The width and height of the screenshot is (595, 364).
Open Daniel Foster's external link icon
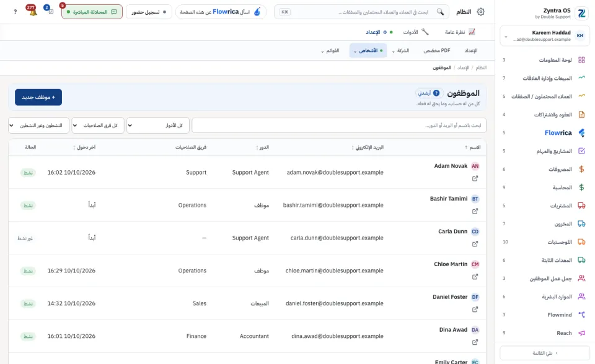[475, 310]
